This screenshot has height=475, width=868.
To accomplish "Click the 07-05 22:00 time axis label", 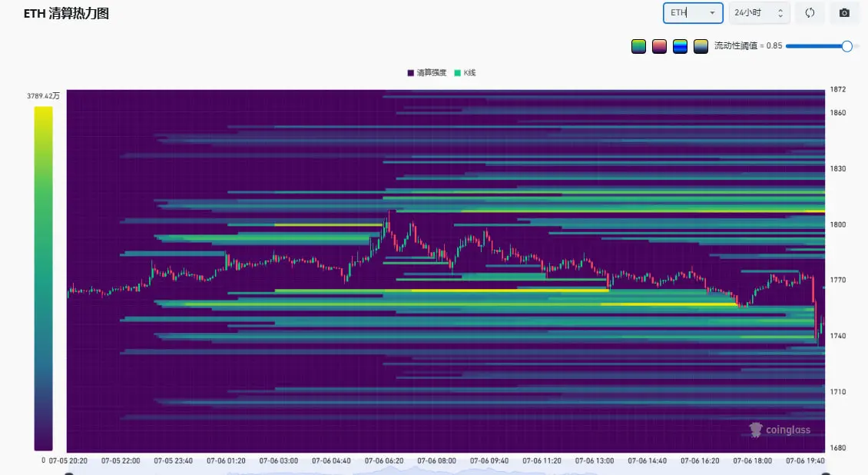I will [121, 460].
